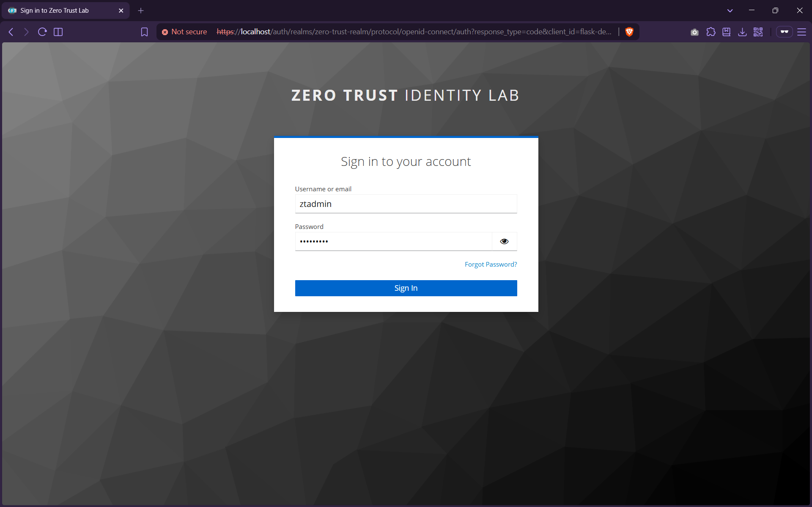The width and height of the screenshot is (812, 507).
Task: Open the Brave Shields panel
Action: pyautogui.click(x=629, y=32)
